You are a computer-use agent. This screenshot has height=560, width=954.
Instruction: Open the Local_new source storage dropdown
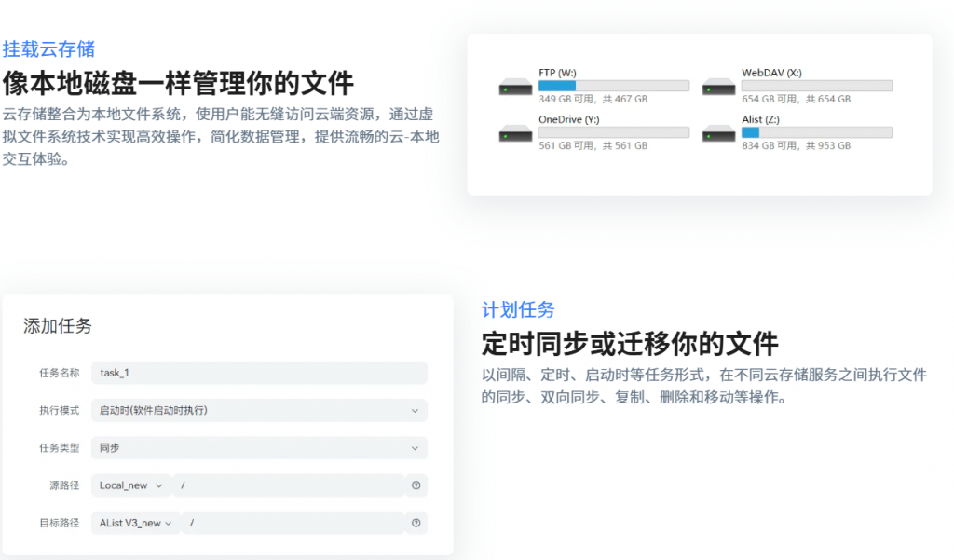[x=130, y=485]
